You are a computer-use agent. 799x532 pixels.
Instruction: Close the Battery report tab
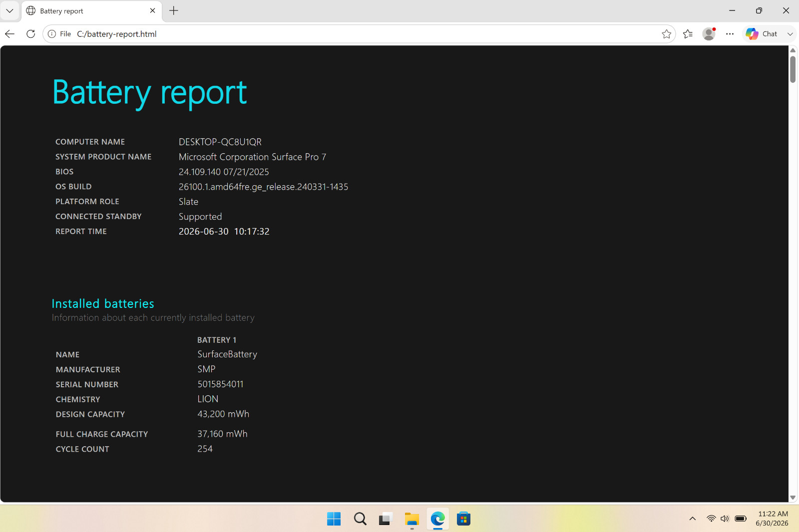click(x=152, y=10)
